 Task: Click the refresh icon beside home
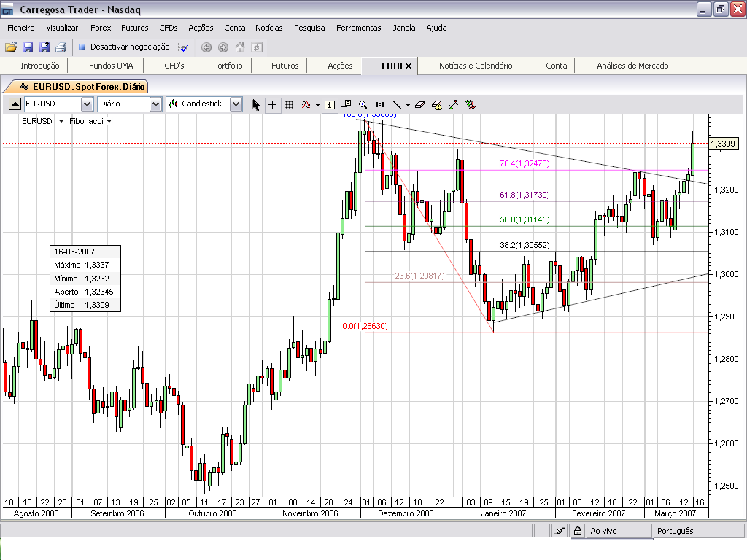pyautogui.click(x=257, y=47)
